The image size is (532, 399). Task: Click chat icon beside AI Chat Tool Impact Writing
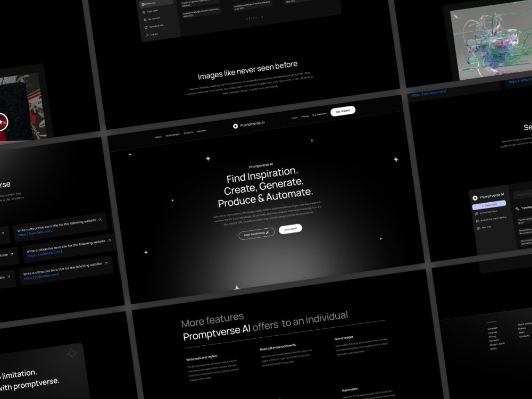[x=477, y=221]
